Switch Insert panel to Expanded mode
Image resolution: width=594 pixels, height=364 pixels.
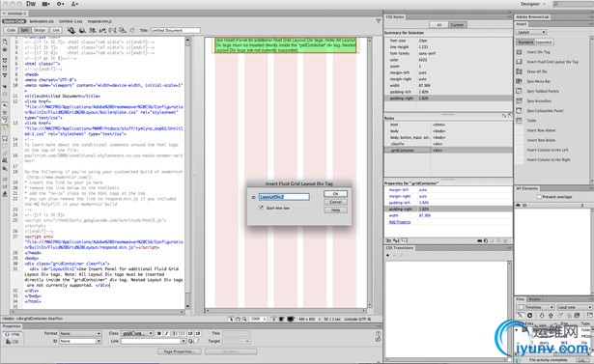[544, 42]
